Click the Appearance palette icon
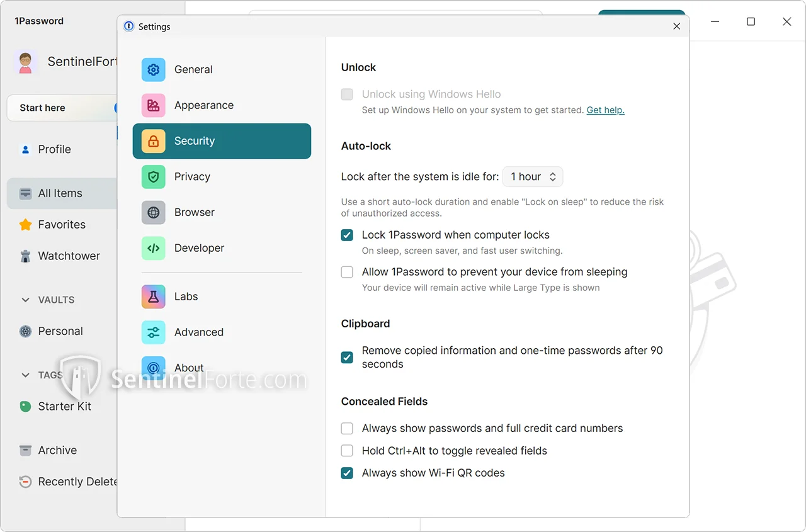Viewport: 806px width, 532px height. coord(154,106)
